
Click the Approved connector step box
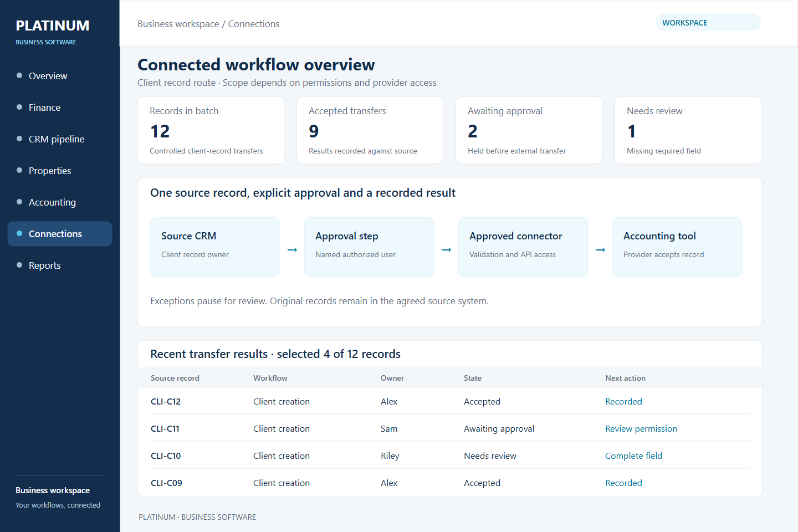click(x=523, y=247)
